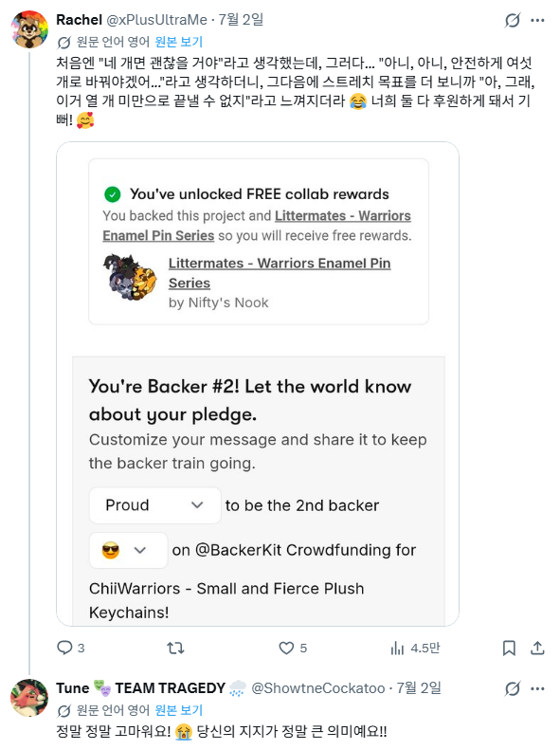The height and width of the screenshot is (750, 560).
Task: Retweet Rachel's post
Action: (175, 648)
